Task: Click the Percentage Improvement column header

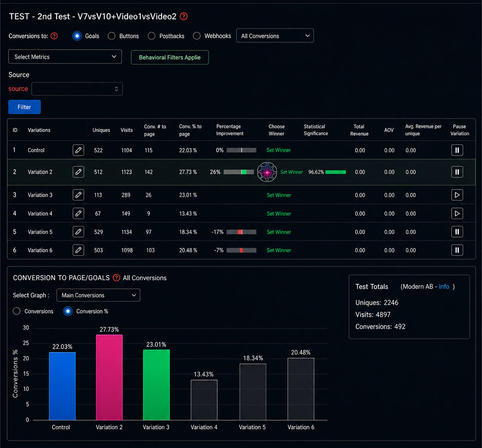Action: pos(230,130)
